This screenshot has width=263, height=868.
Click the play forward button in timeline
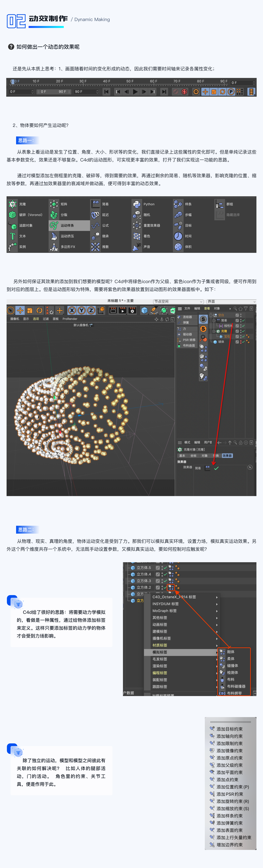tap(135, 92)
